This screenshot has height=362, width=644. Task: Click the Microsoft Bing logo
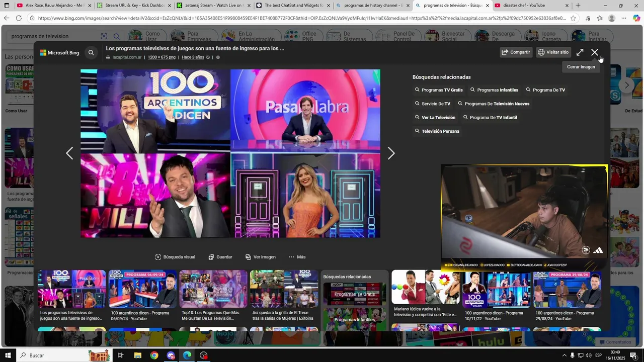point(60,52)
